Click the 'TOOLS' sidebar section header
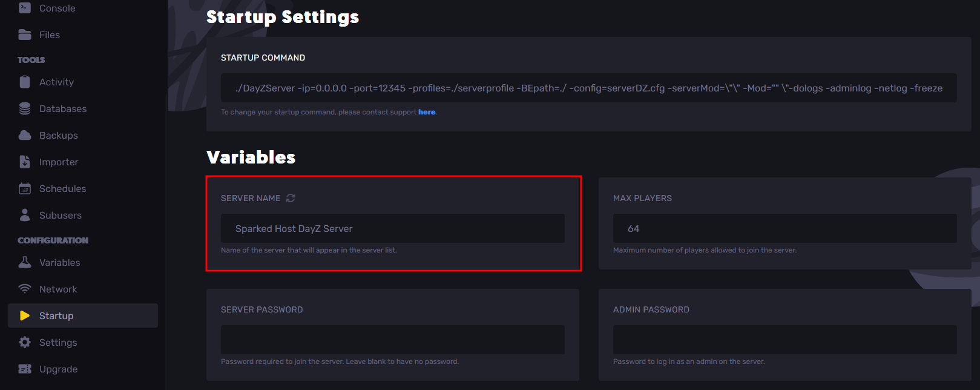Screen dimensions: 980x390 click(x=31, y=60)
